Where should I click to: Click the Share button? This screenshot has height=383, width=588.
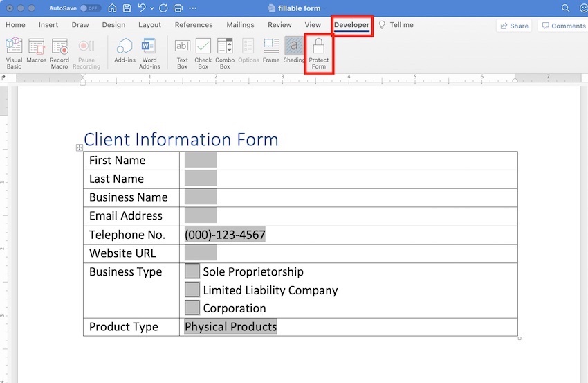tap(513, 26)
